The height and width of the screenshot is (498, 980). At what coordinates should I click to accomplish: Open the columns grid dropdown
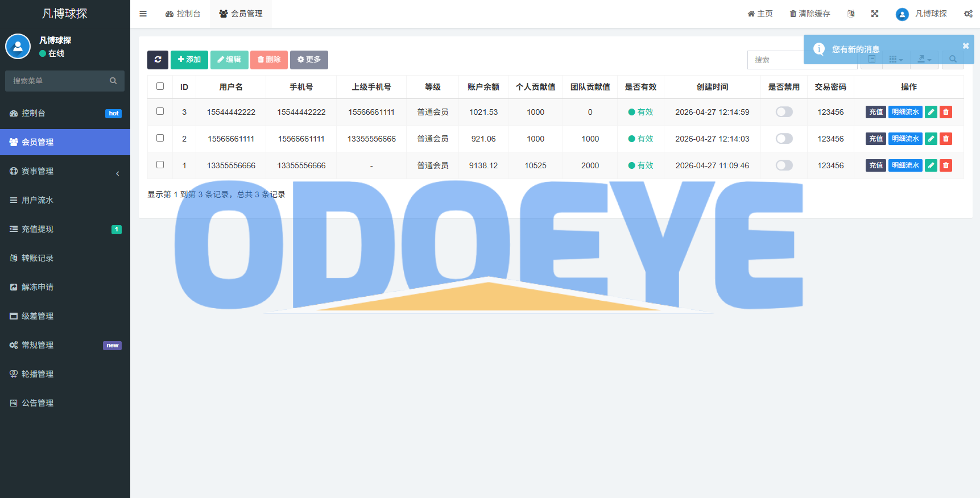pyautogui.click(x=896, y=60)
